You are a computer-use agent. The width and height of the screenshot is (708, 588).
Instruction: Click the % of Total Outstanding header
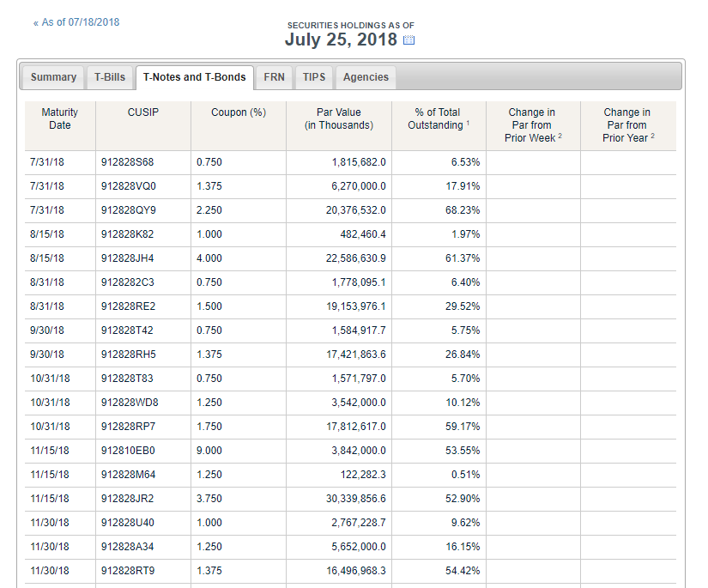[x=438, y=118]
